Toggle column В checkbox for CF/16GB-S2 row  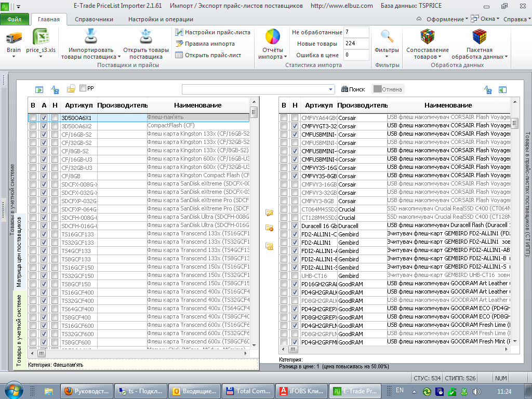click(x=33, y=135)
